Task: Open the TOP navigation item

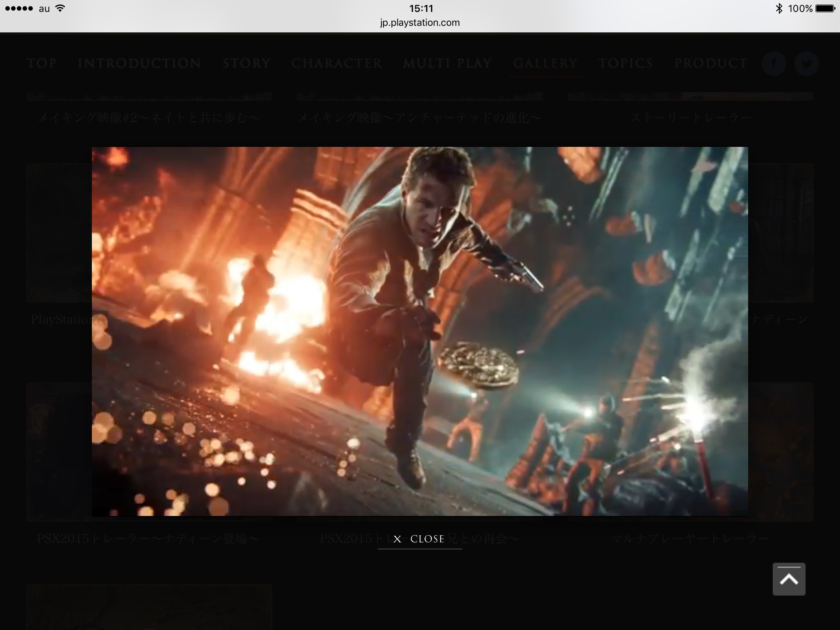Action: click(x=41, y=64)
